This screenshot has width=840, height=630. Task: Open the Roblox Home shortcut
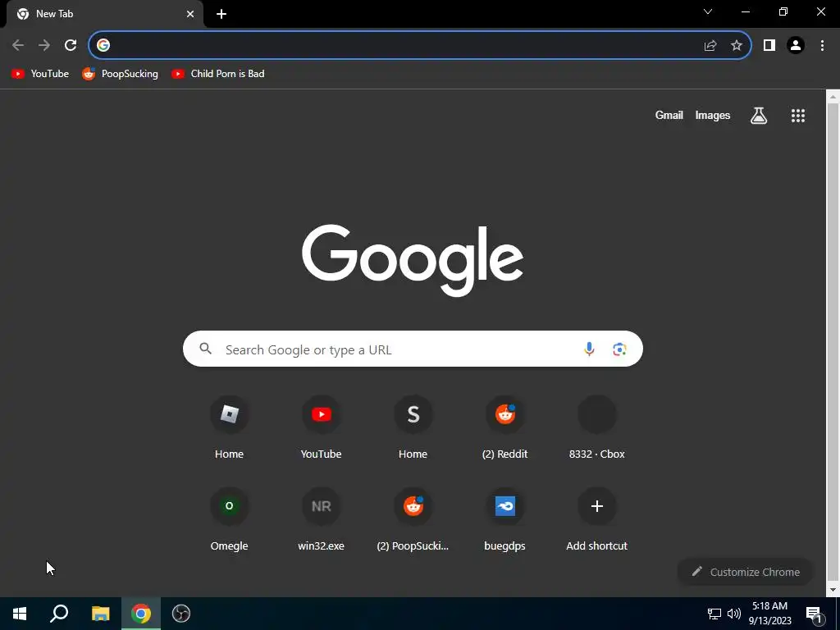click(x=230, y=427)
